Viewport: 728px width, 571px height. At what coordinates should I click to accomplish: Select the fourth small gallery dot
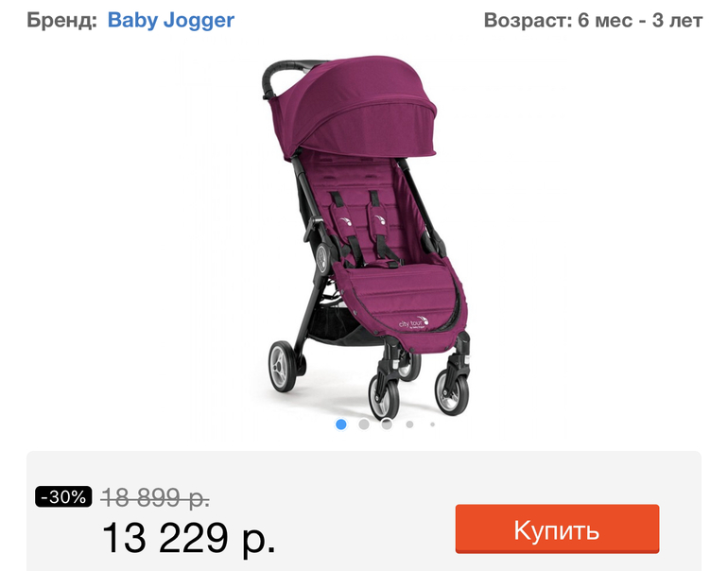tap(409, 424)
